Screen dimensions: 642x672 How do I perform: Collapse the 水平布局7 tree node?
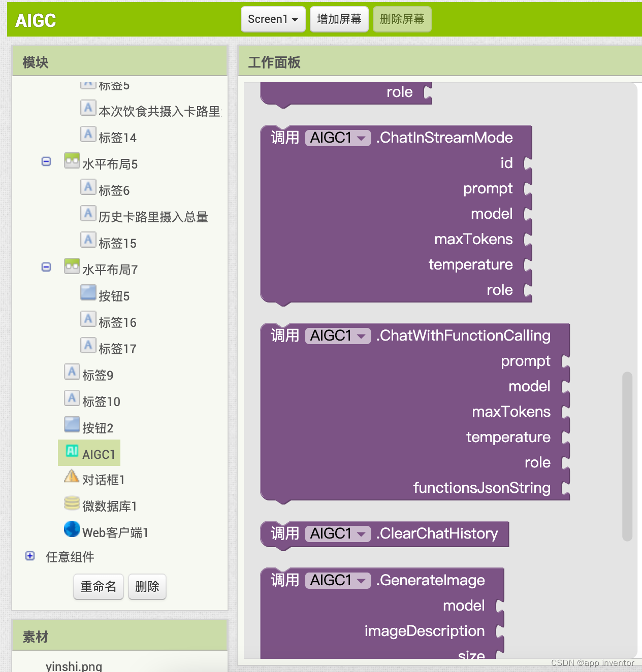(46, 267)
